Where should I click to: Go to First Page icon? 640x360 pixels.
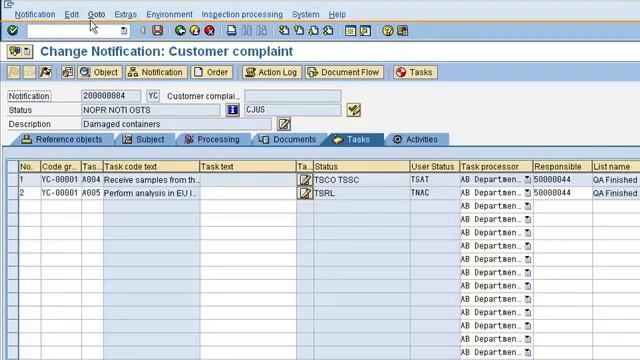[284, 31]
